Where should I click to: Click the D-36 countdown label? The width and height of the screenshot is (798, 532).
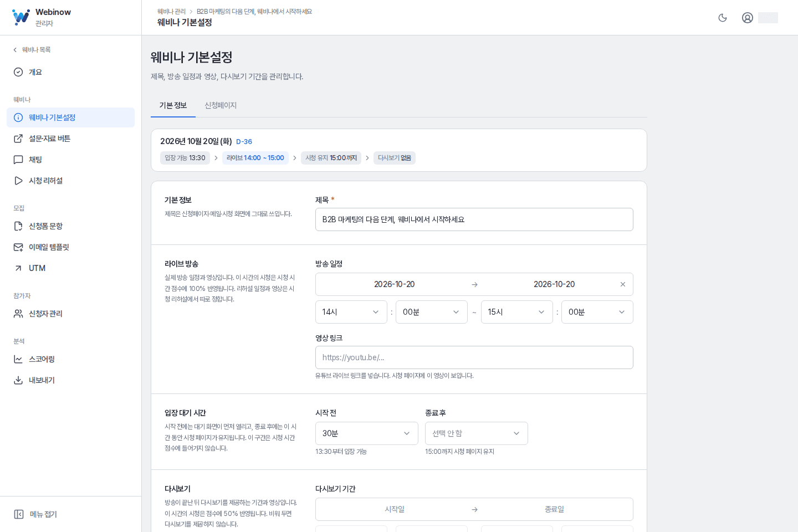point(244,142)
